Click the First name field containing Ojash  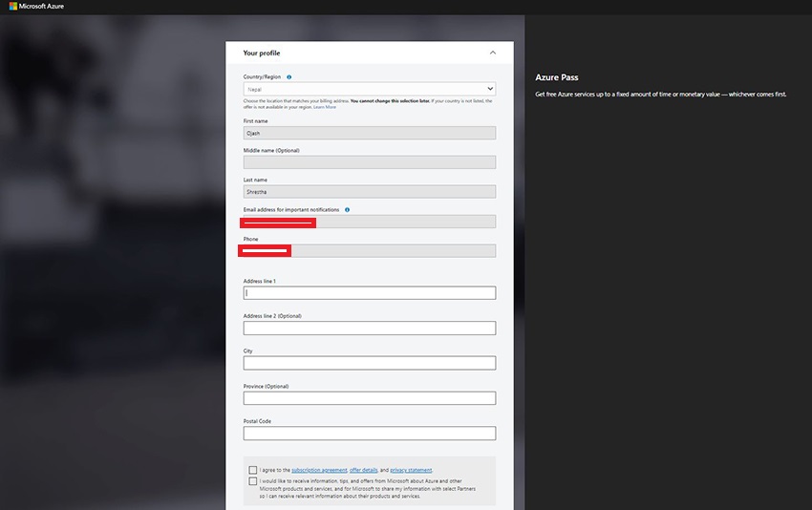370,133
